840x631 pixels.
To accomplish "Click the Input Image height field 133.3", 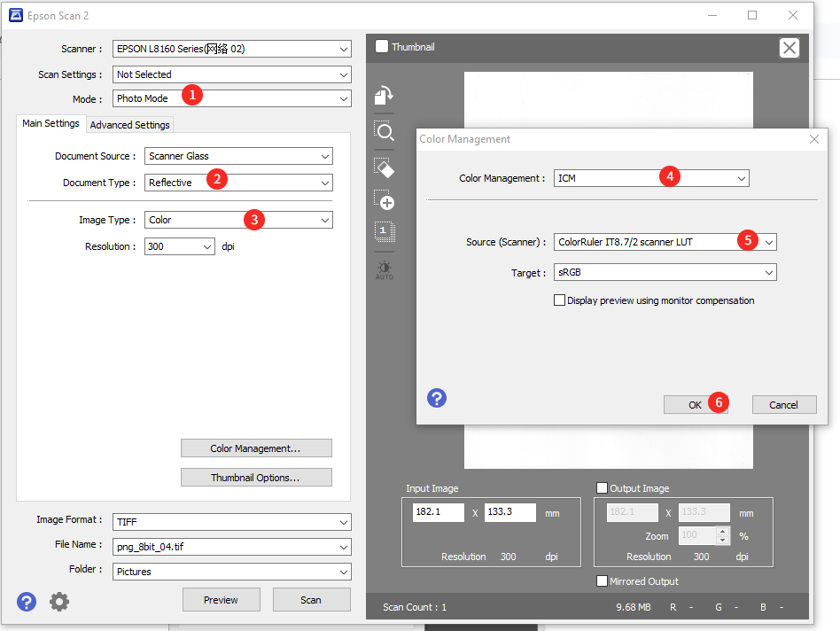I will pyautogui.click(x=510, y=512).
